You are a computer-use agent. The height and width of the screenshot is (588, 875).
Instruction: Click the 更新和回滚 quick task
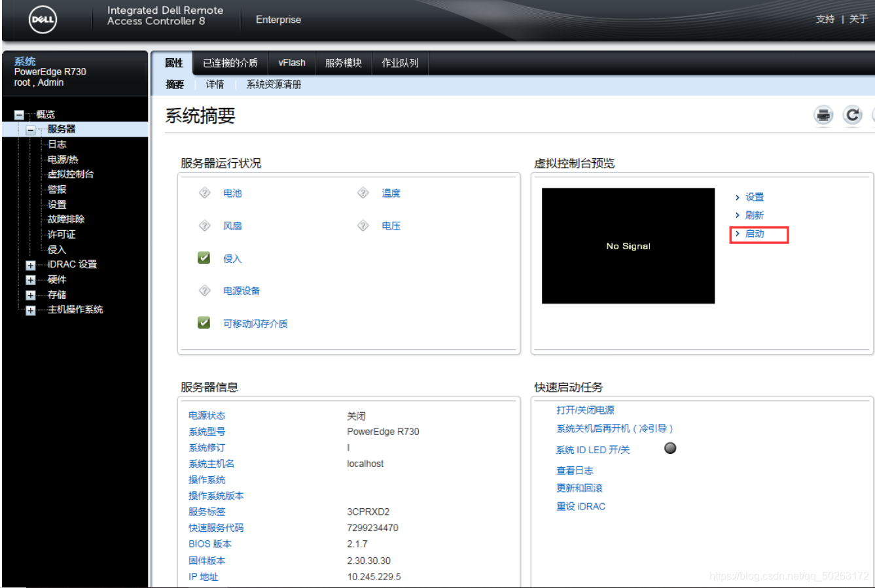[579, 488]
